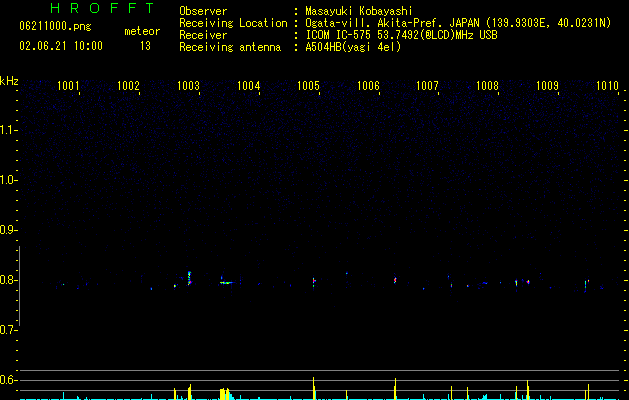Click the Observer label
This screenshot has width=629, height=400.
coord(203,11)
